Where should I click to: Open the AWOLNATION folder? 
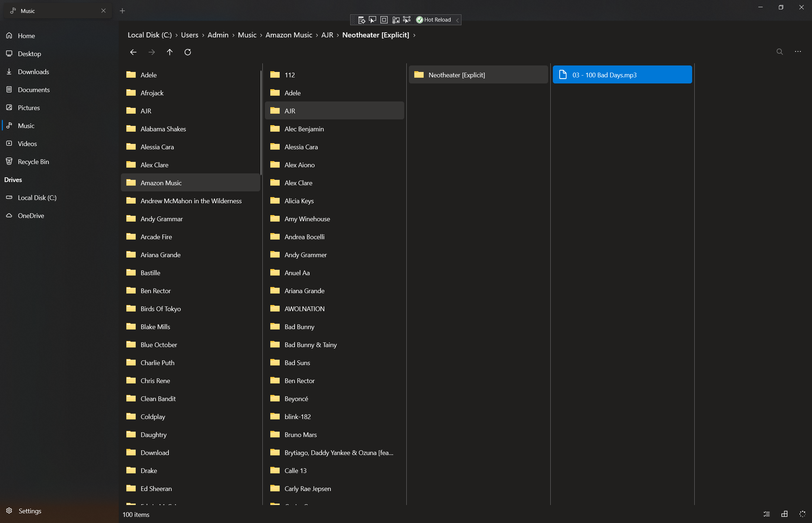click(334, 309)
